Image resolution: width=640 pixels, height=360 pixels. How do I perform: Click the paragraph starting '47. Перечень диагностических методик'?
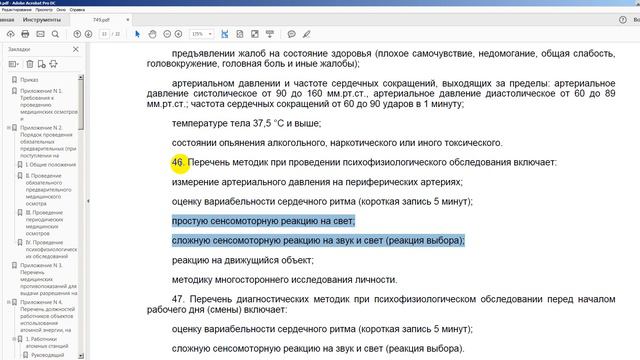[381, 304]
